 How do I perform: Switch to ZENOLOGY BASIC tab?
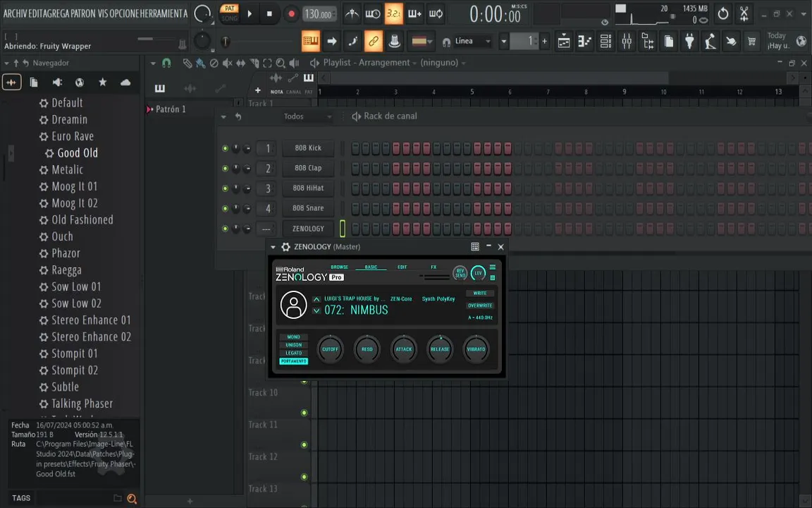pos(371,267)
